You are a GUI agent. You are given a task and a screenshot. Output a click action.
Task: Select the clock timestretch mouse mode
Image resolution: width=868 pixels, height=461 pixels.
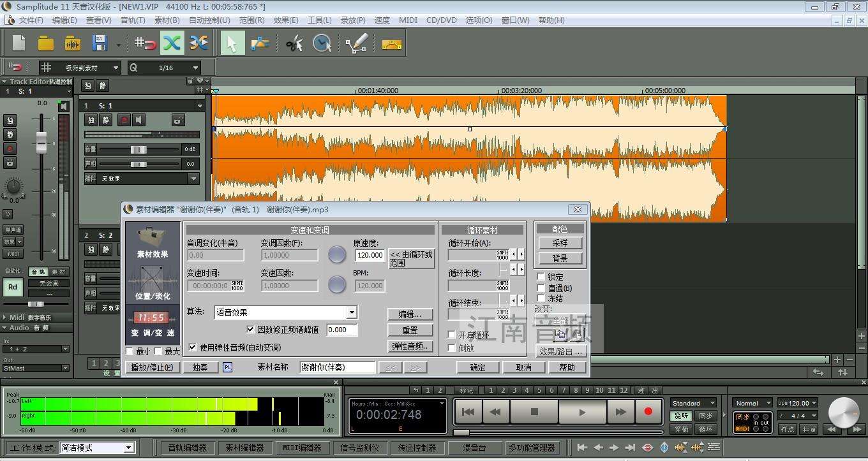(322, 43)
